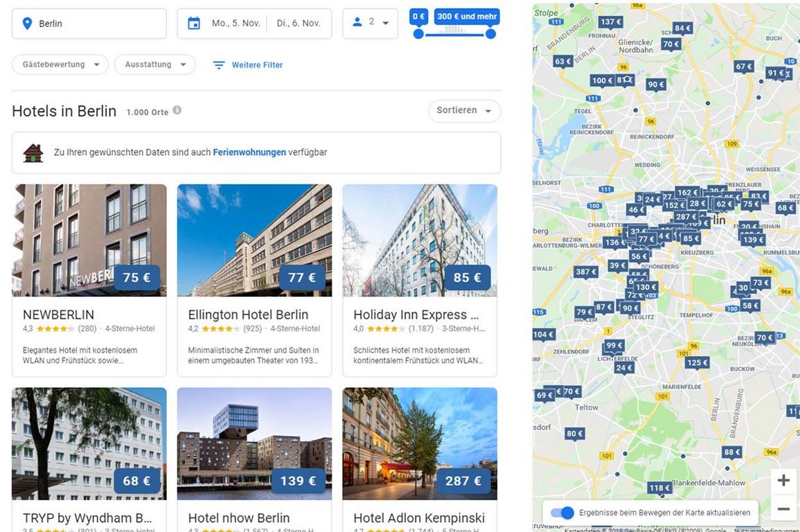Expand the guest count dropdown showing 2
This screenshot has height=532, width=800.
point(371,24)
